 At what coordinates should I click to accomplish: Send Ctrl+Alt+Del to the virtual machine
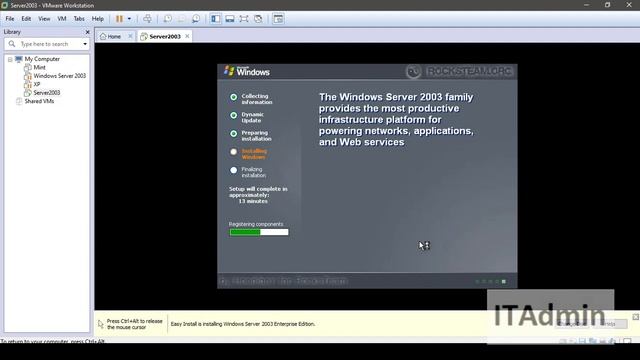147,19
